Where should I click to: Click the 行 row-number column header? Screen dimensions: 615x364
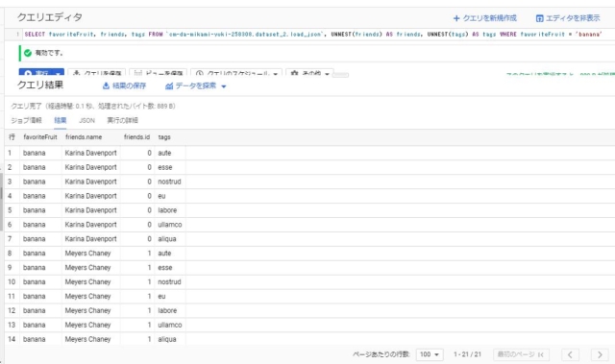coord(12,137)
